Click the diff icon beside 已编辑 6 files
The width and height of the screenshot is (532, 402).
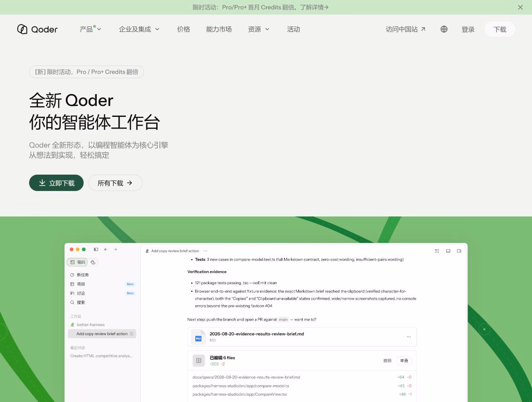pos(199,361)
